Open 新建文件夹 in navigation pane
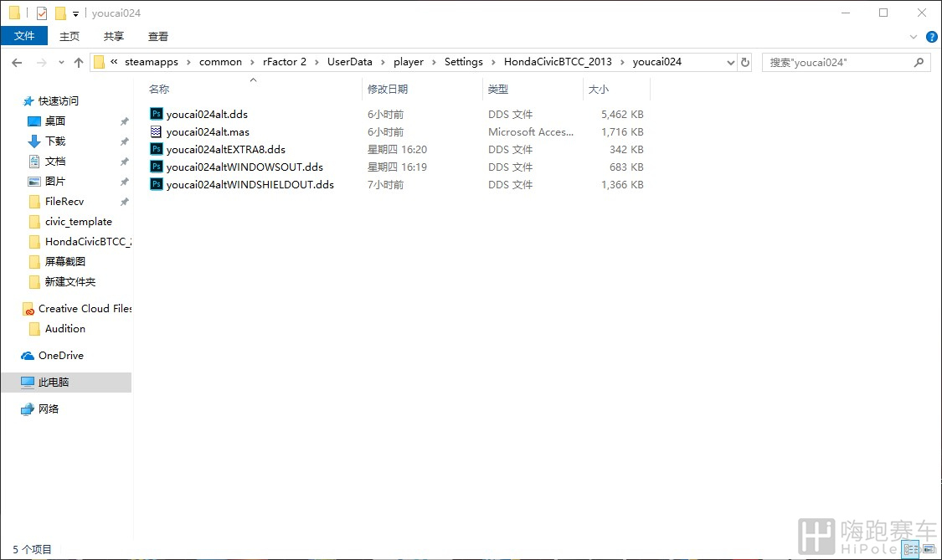This screenshot has height=560, width=942. [69, 282]
